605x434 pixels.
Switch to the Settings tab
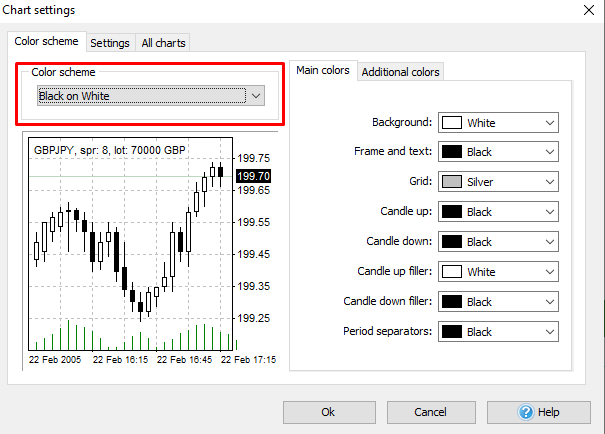[x=109, y=43]
